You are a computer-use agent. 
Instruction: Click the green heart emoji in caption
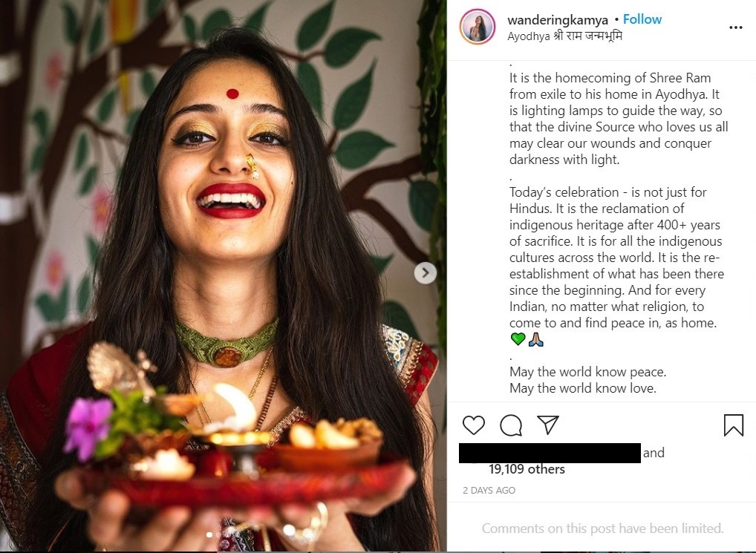(x=518, y=339)
